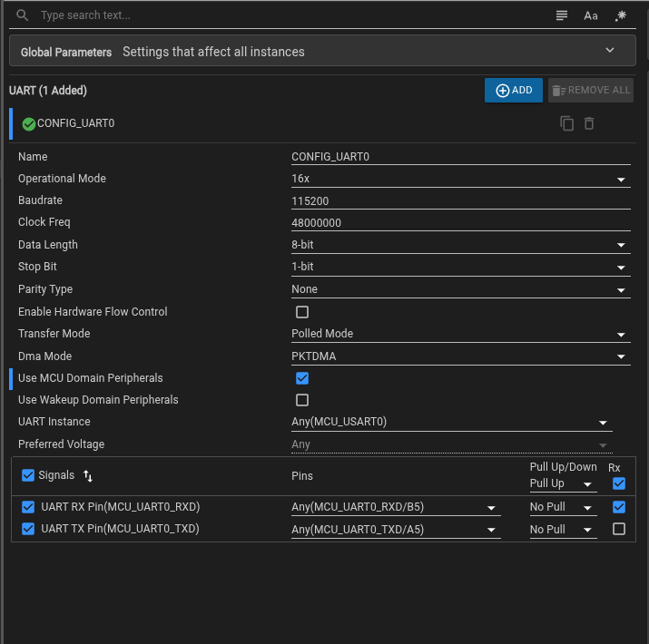Image resolution: width=649 pixels, height=644 pixels.
Task: Toggle the case-sensitive Aa search icon
Action: click(591, 15)
